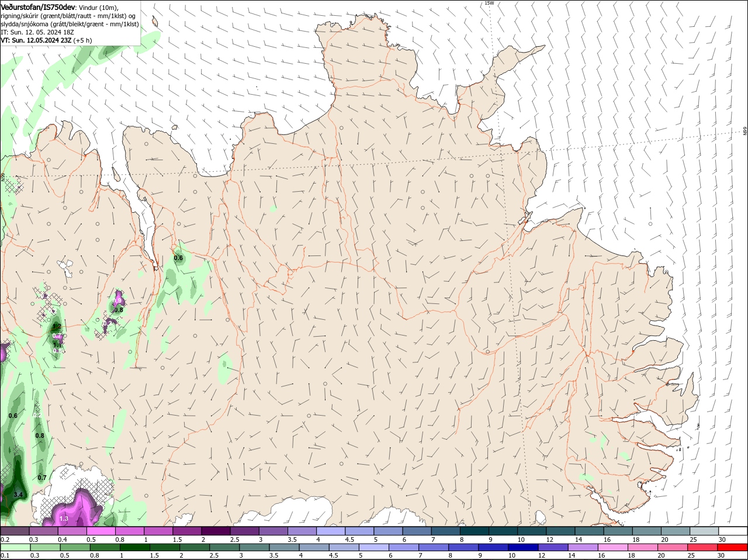Select the pink 16 mm rain swatch
748x560 pixels.
point(613,548)
